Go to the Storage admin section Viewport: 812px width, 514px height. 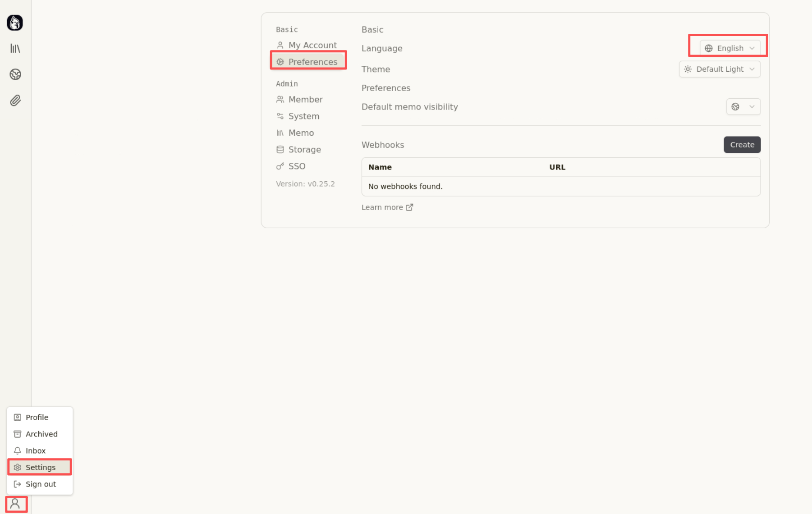304,150
